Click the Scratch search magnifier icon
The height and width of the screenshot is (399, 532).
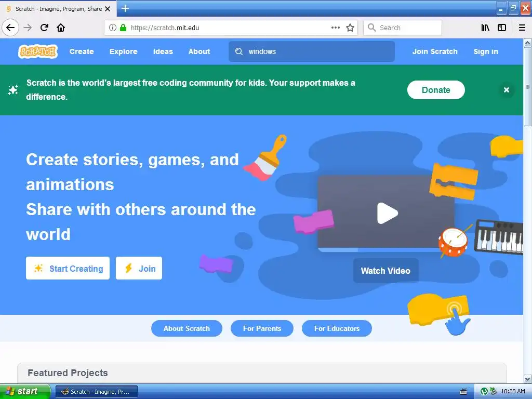pos(239,51)
